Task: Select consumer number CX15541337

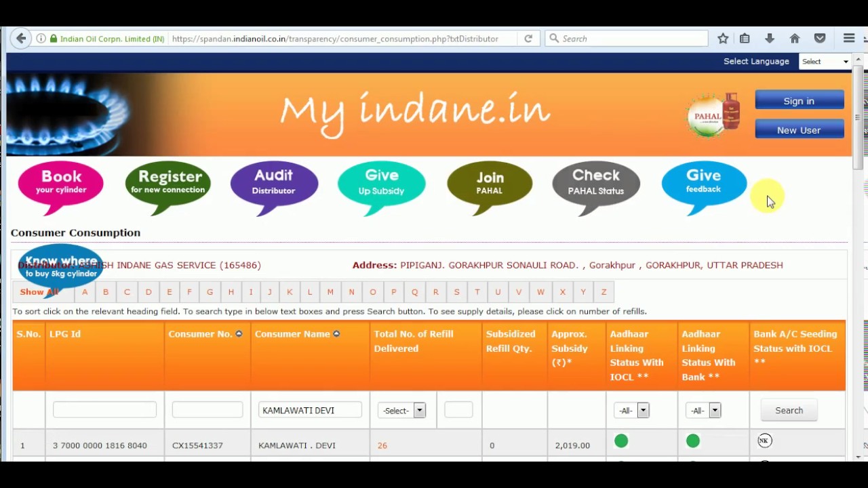Action: coord(197,445)
